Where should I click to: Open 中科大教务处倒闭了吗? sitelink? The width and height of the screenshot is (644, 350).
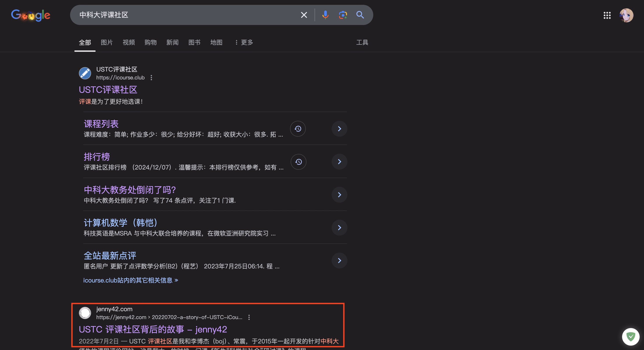tap(130, 190)
